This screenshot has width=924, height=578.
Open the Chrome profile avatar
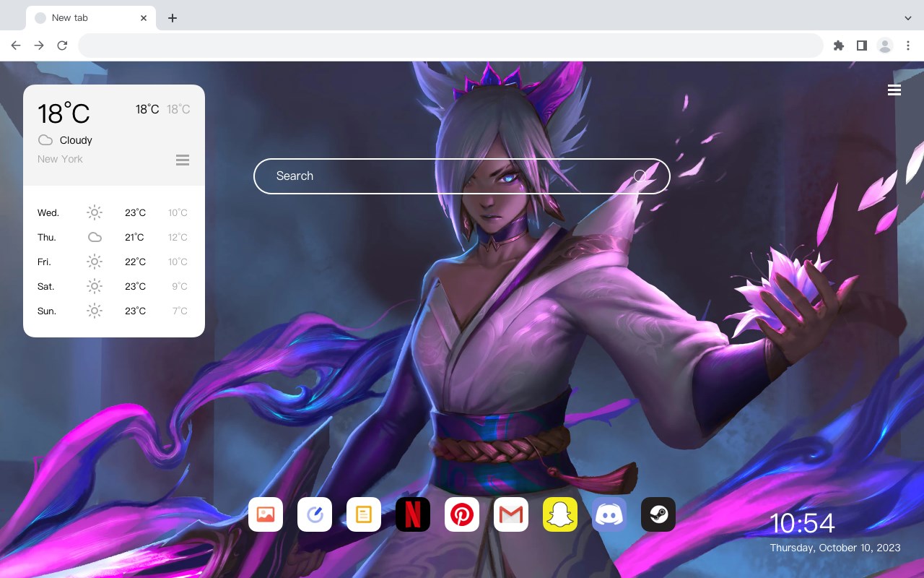pos(885,46)
